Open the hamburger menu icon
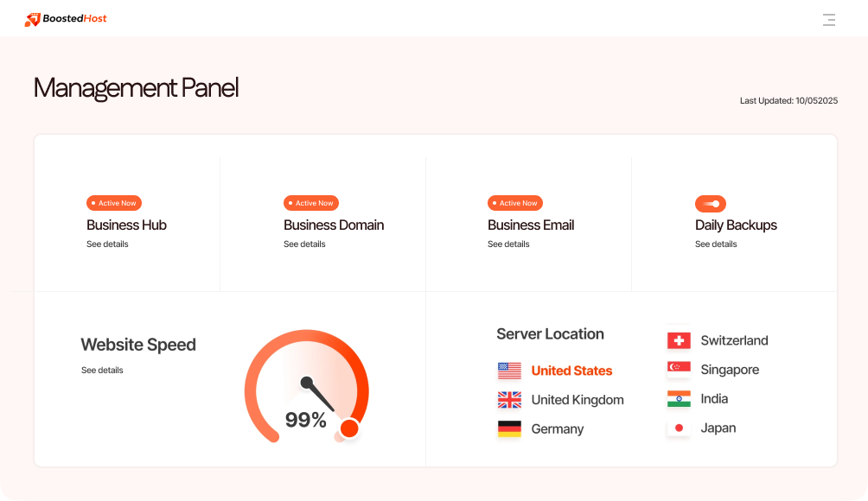 pyautogui.click(x=829, y=20)
